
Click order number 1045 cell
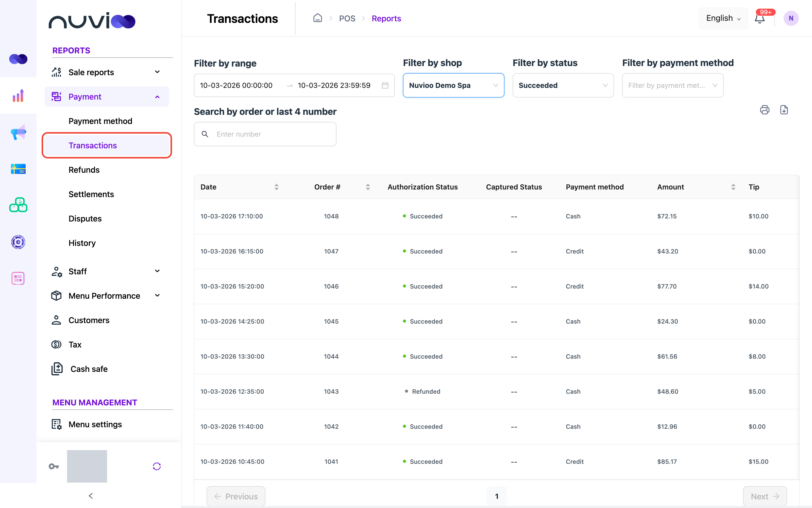coord(331,322)
